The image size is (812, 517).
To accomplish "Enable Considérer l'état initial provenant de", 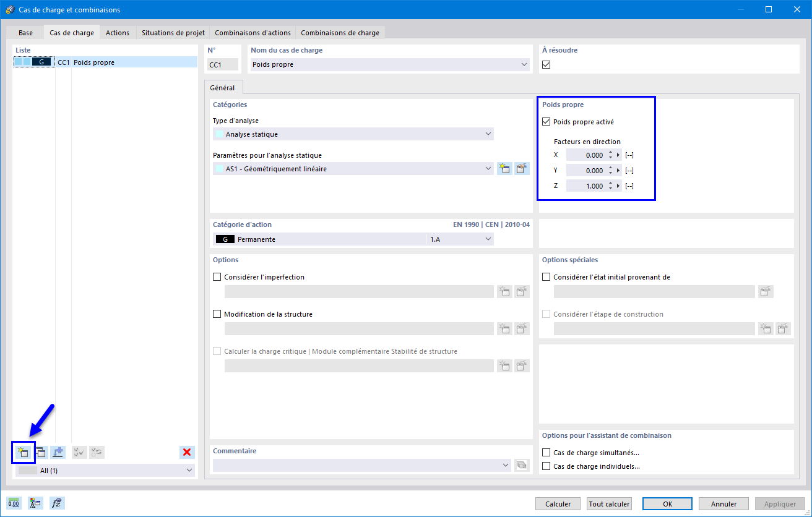I will click(x=546, y=277).
